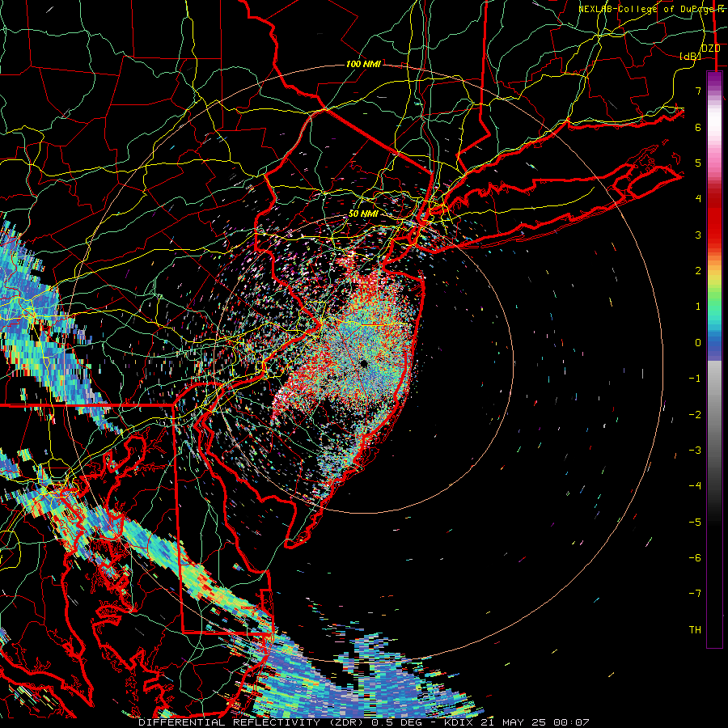Click the "[dB]" units label
The height and width of the screenshot is (728, 728).
691,57
